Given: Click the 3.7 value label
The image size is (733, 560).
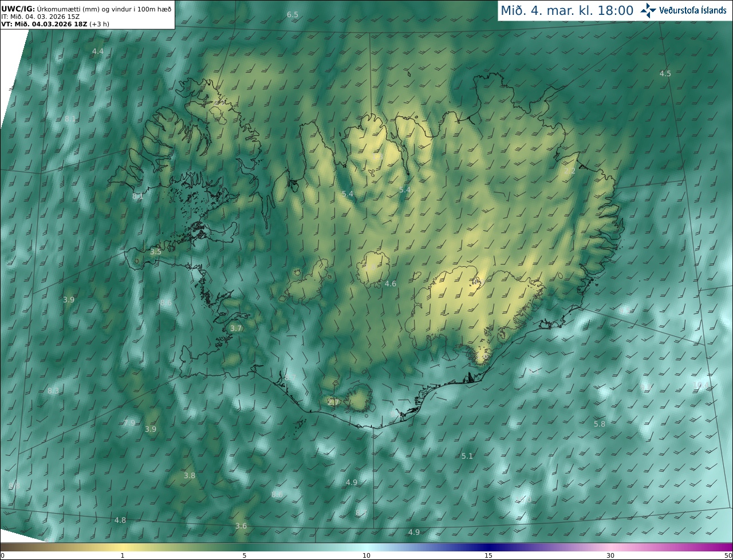Looking at the screenshot, I should point(236,328).
